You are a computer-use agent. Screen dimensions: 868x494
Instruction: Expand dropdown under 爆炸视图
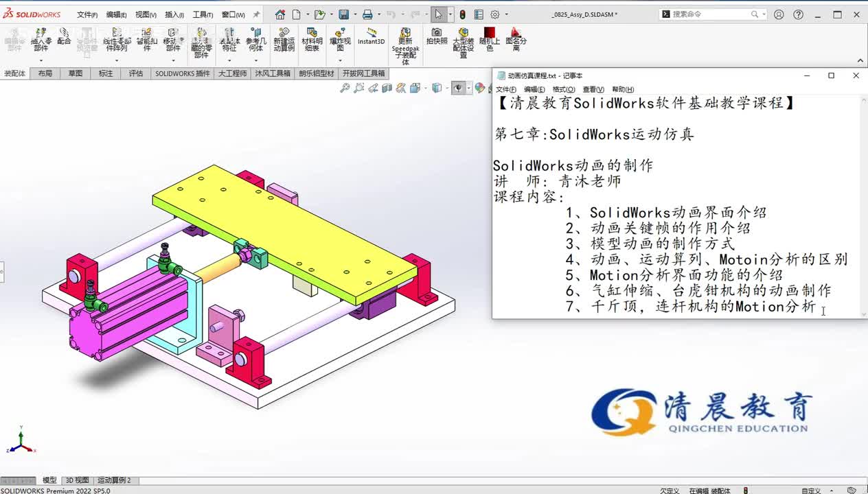[x=340, y=60]
